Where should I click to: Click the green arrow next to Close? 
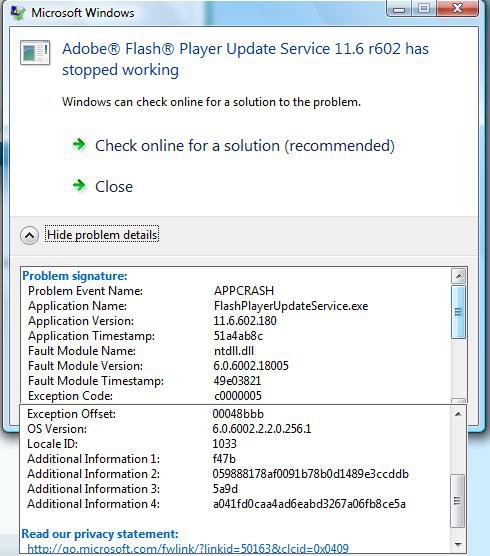pyautogui.click(x=79, y=185)
